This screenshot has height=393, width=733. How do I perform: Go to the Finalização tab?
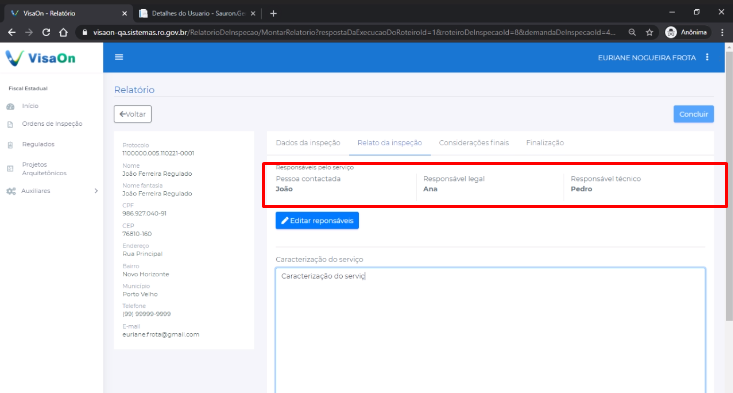point(545,143)
